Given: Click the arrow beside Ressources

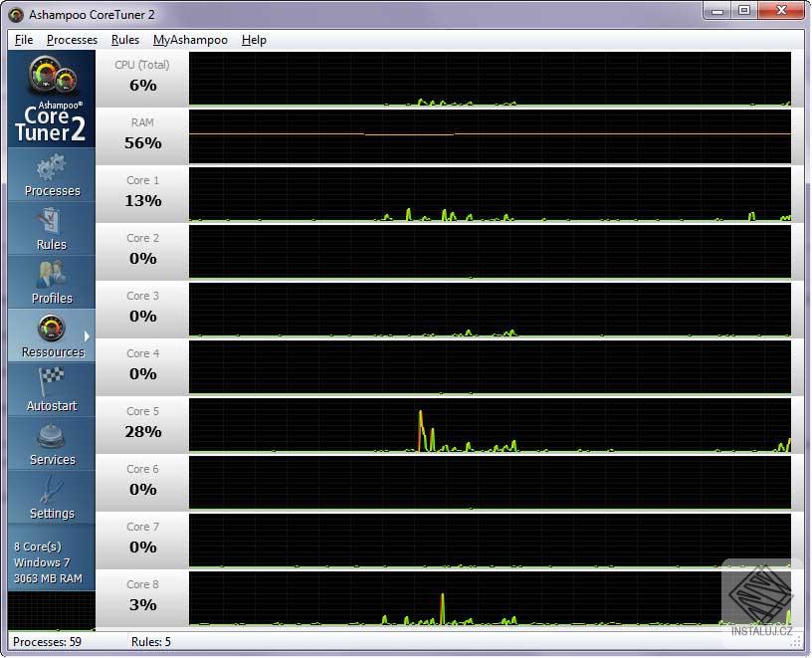Looking at the screenshot, I should coord(87,336).
